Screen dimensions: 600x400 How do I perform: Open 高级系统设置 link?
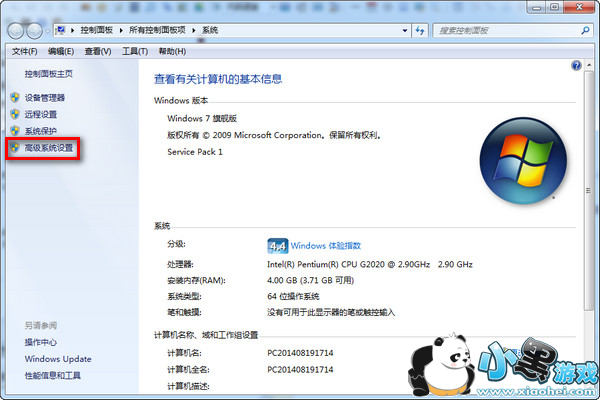[49, 148]
